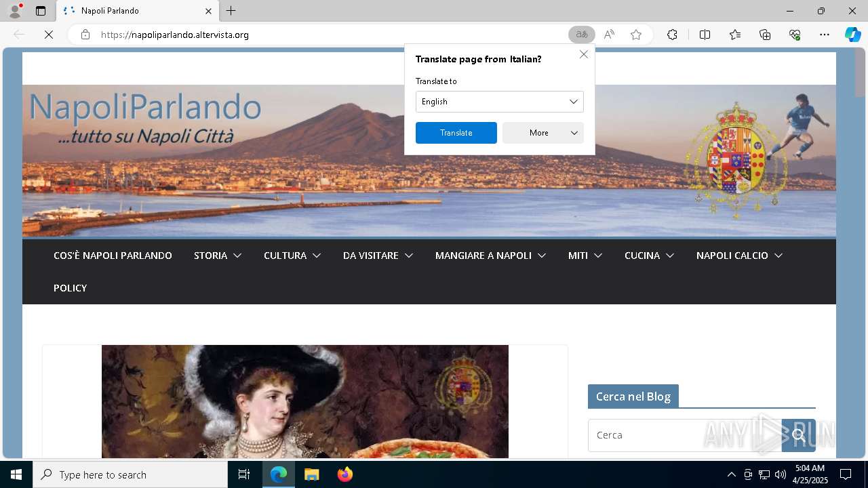Click the back navigation arrow

pos(19,35)
